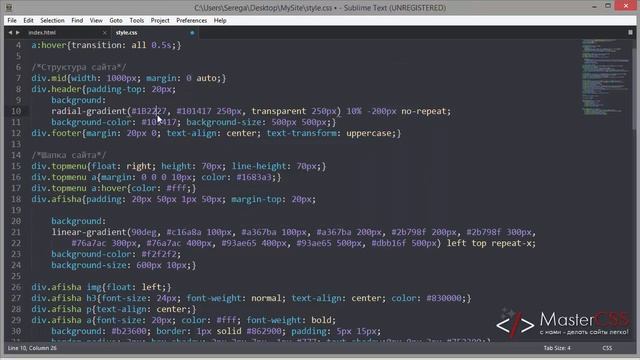
Task: Click the a:hover selector on line 4
Action: click(49, 45)
